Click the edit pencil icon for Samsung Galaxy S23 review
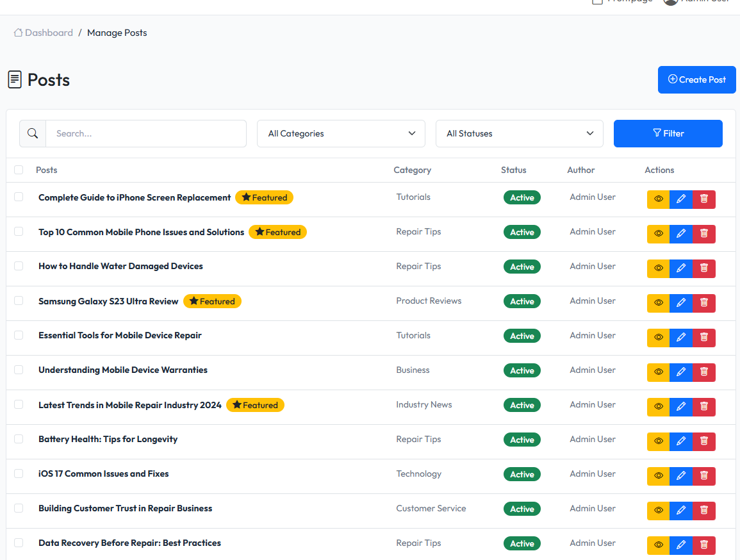Viewport: 740px width, 560px height. tap(681, 303)
